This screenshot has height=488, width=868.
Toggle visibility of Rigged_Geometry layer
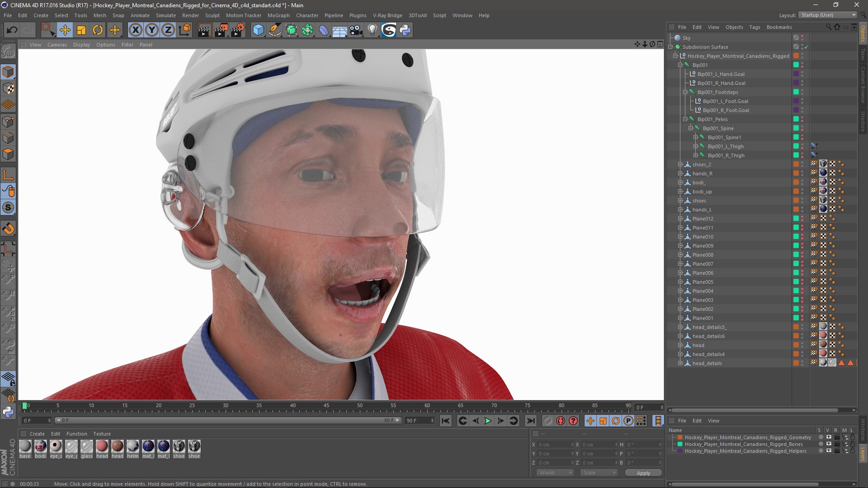829,437
